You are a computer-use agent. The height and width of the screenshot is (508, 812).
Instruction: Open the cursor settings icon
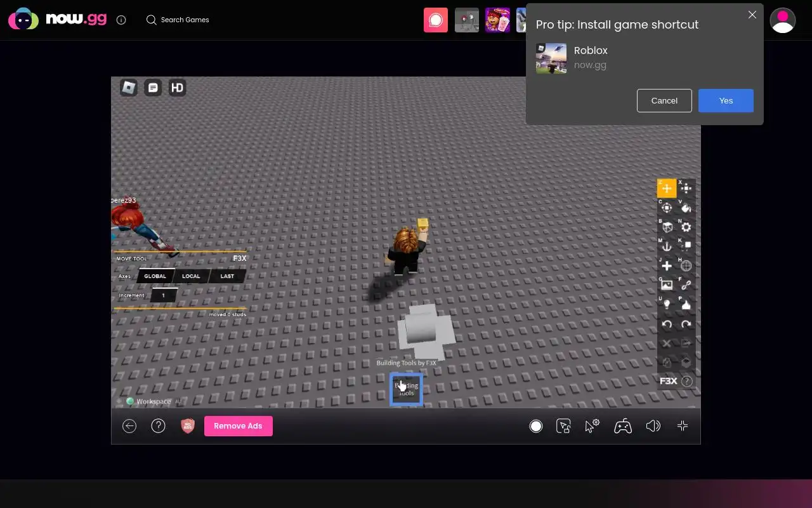click(x=592, y=426)
